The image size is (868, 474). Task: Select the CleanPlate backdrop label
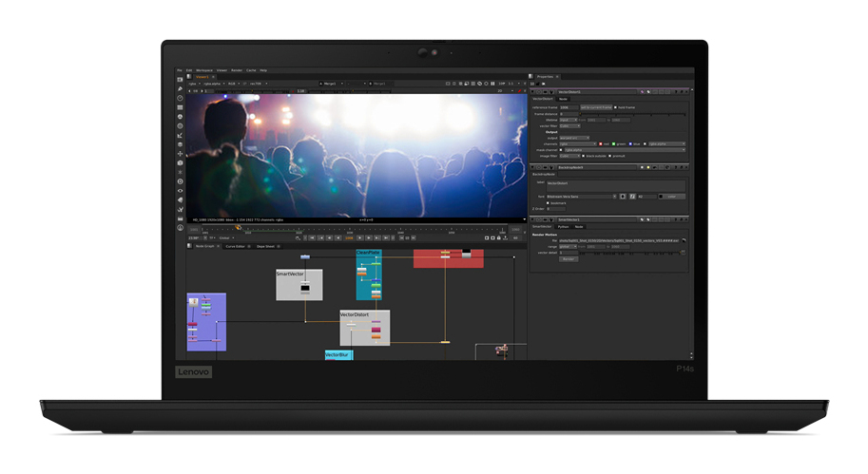point(368,253)
